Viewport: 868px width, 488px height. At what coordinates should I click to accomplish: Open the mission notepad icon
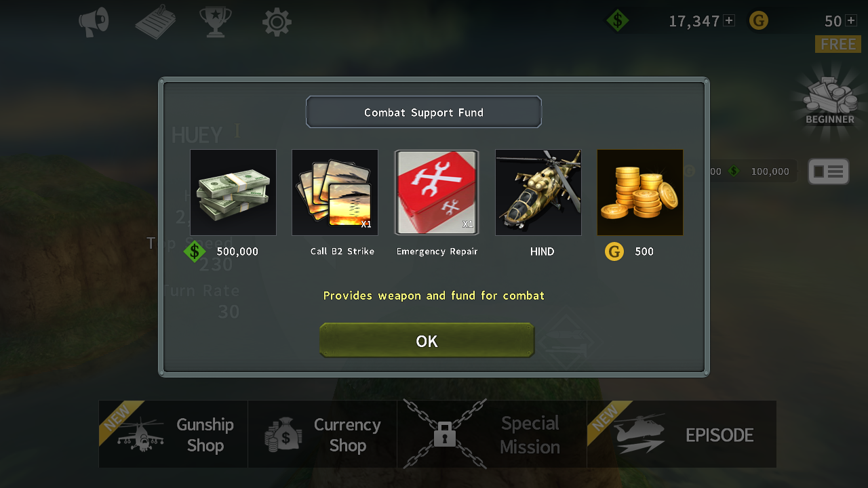155,22
